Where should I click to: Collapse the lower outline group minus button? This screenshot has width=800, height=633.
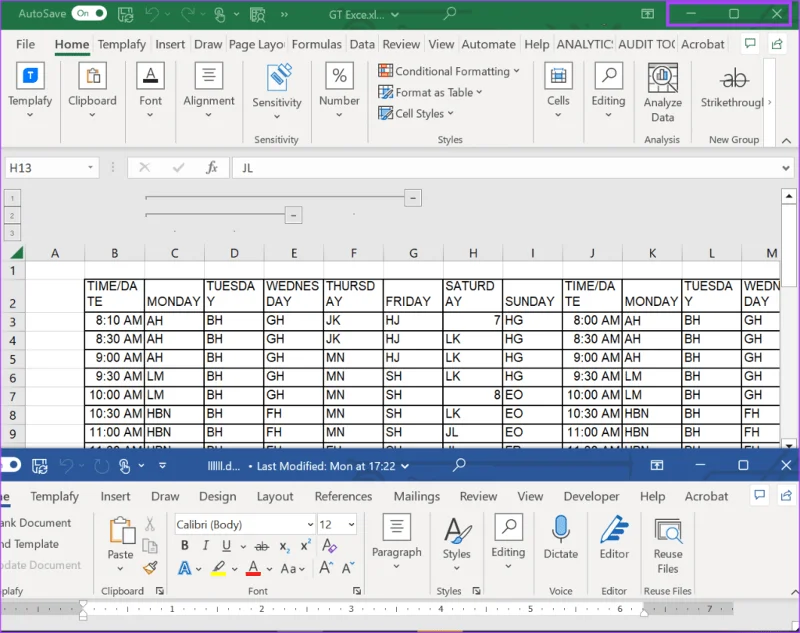[293, 215]
